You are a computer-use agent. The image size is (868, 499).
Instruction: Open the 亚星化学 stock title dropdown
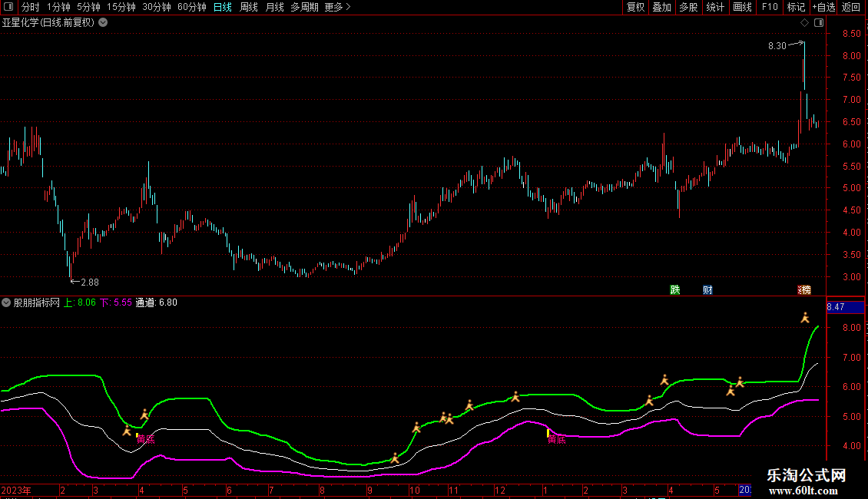(103, 23)
